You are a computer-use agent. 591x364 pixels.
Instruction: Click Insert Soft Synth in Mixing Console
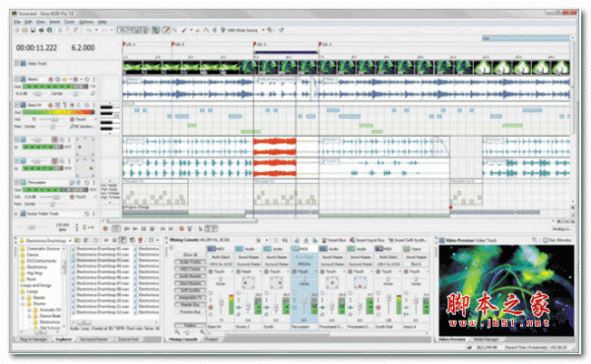tap(408, 240)
